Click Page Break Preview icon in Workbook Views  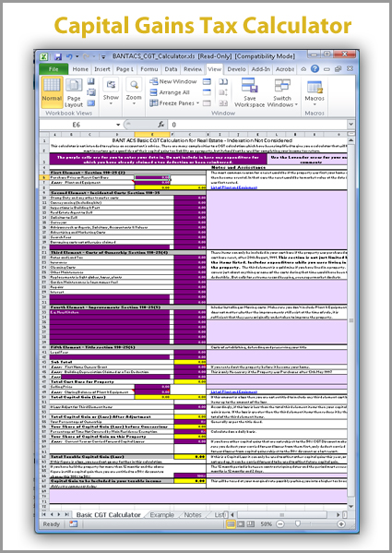pos(91,81)
